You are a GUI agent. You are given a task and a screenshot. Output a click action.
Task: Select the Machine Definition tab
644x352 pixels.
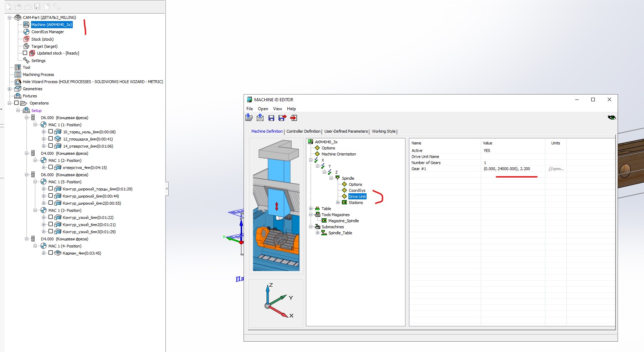coord(267,131)
